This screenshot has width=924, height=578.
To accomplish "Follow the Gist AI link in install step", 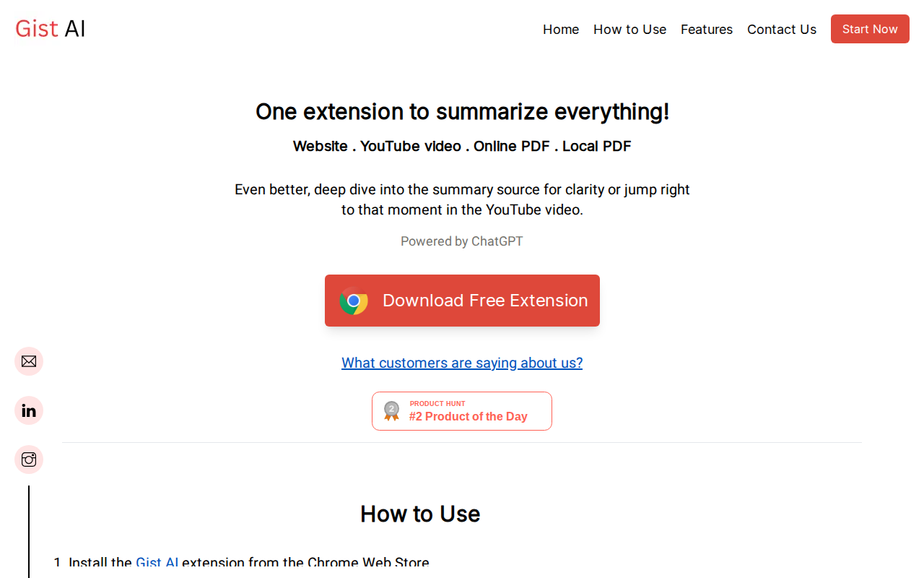I will 157,563.
